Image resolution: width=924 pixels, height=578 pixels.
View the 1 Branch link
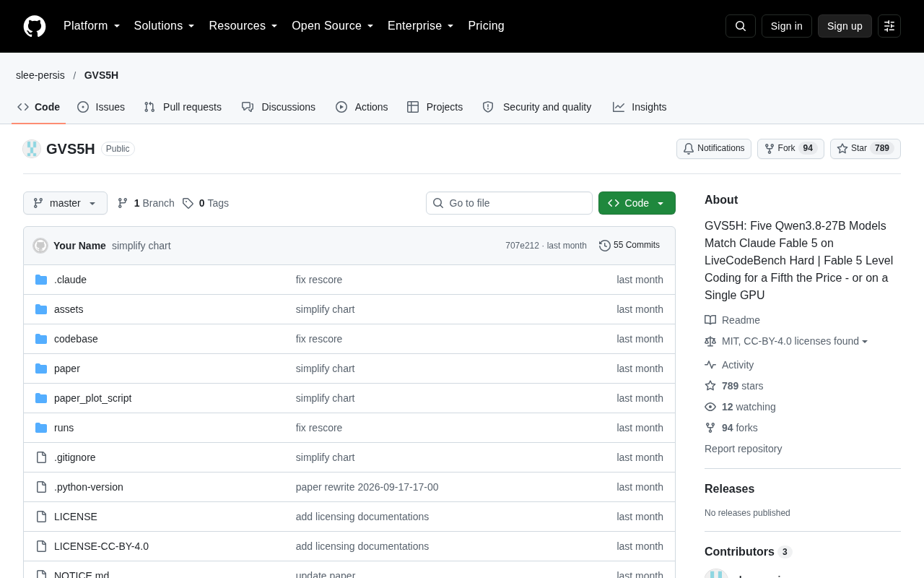(146, 203)
